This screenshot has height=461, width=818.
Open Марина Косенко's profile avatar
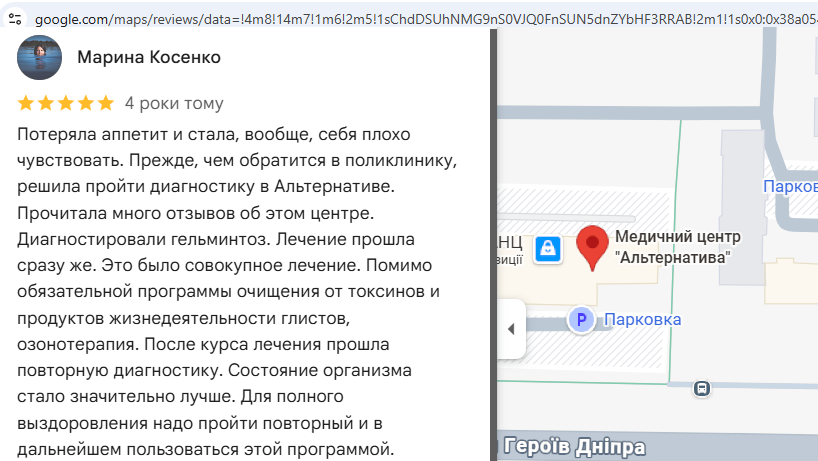pyautogui.click(x=40, y=57)
